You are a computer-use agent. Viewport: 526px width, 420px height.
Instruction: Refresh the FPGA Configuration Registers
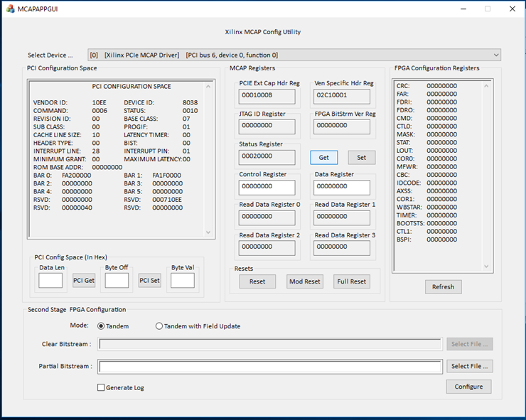[443, 287]
